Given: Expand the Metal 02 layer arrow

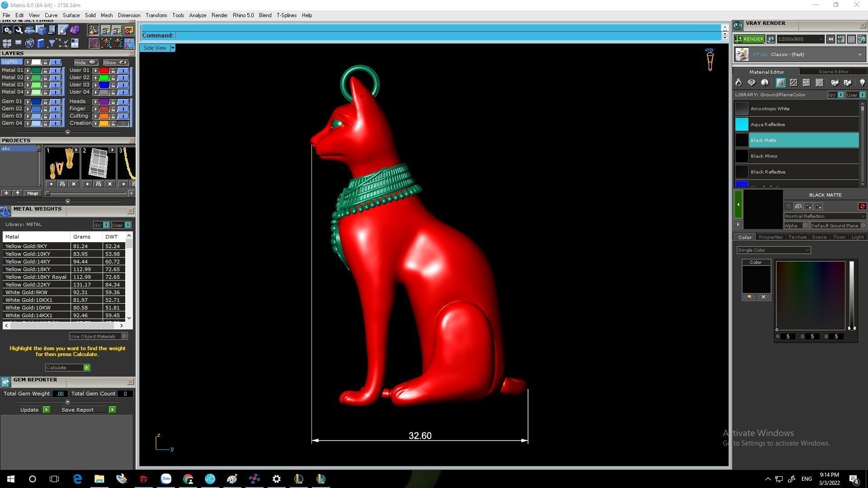Looking at the screenshot, I should tap(28, 78).
